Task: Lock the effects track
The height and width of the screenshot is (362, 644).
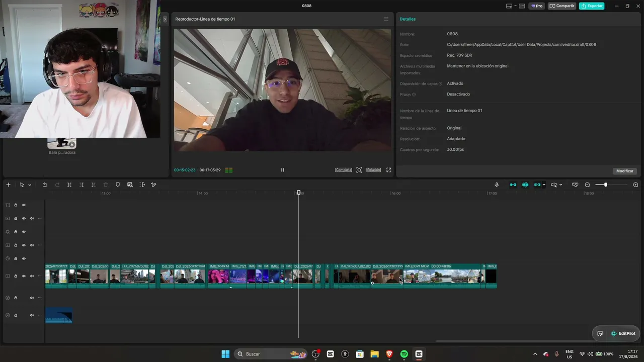Action: tap(16, 232)
